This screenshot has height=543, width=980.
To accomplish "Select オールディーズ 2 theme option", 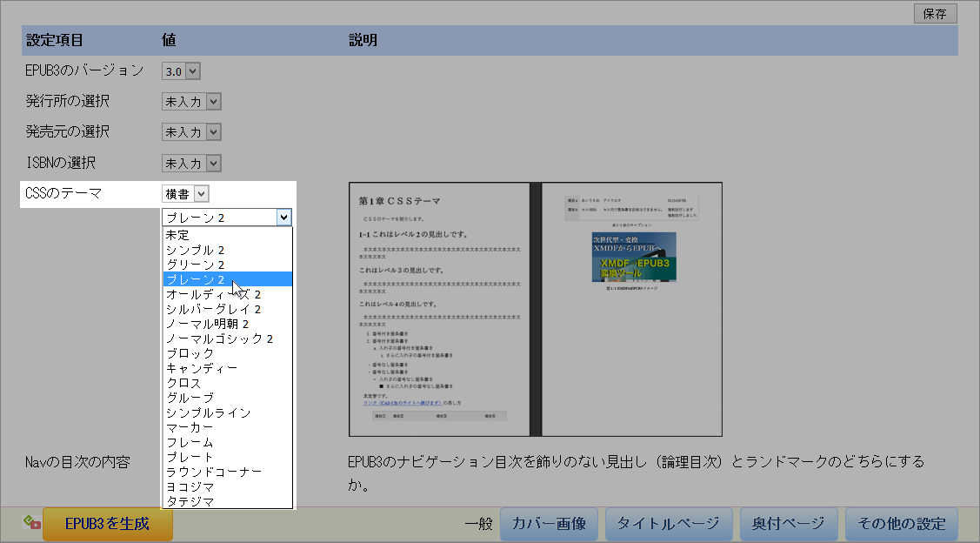I will pos(227,295).
